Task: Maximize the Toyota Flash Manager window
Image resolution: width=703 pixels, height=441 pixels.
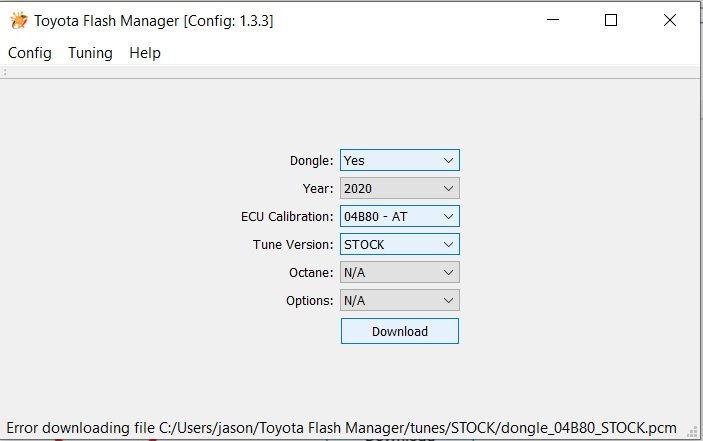Action: (x=611, y=20)
